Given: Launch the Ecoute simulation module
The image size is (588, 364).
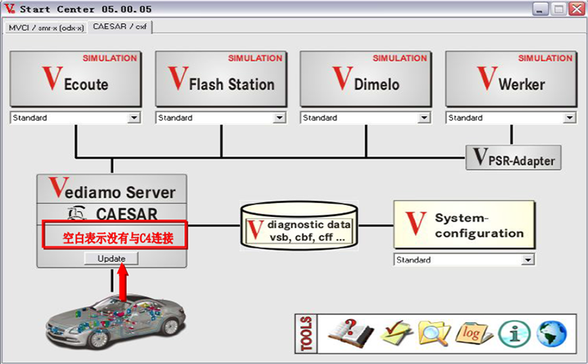Looking at the screenshot, I should (76, 79).
